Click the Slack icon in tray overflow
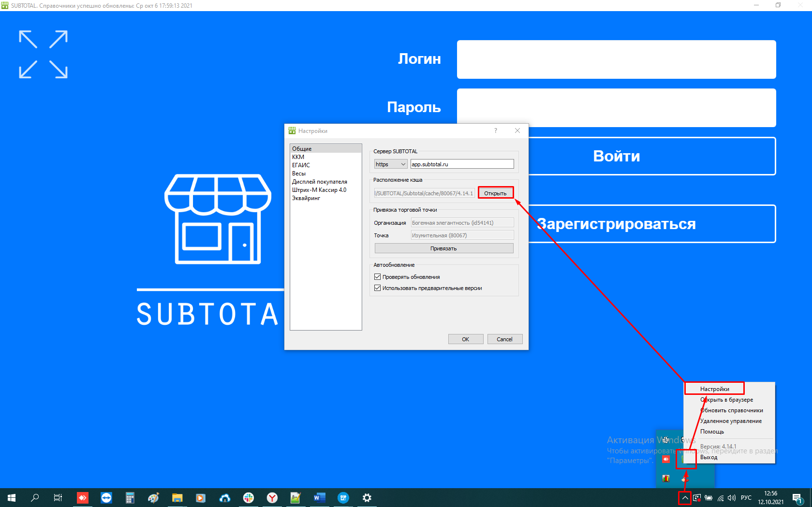 666,440
